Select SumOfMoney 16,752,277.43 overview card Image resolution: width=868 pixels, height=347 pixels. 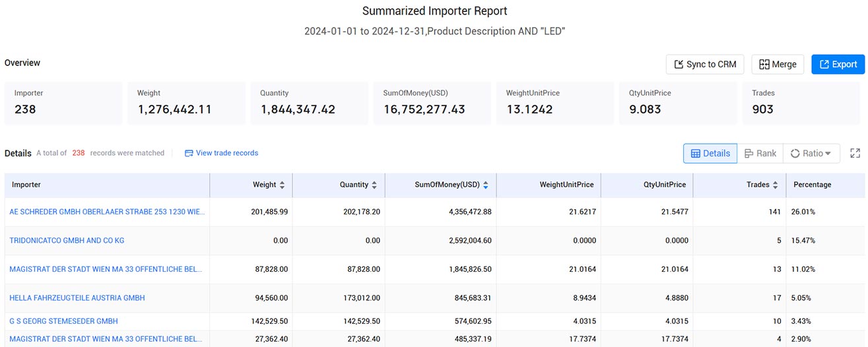point(432,103)
